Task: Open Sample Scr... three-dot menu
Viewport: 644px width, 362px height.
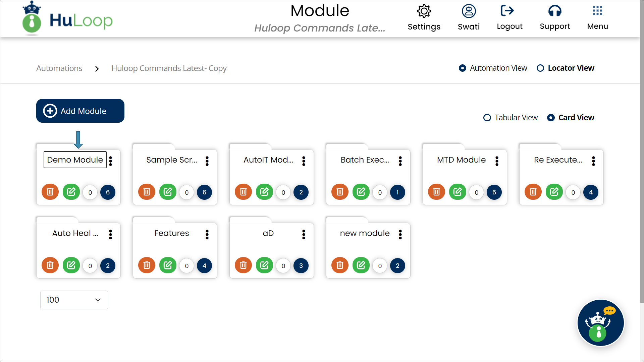Action: click(x=207, y=161)
